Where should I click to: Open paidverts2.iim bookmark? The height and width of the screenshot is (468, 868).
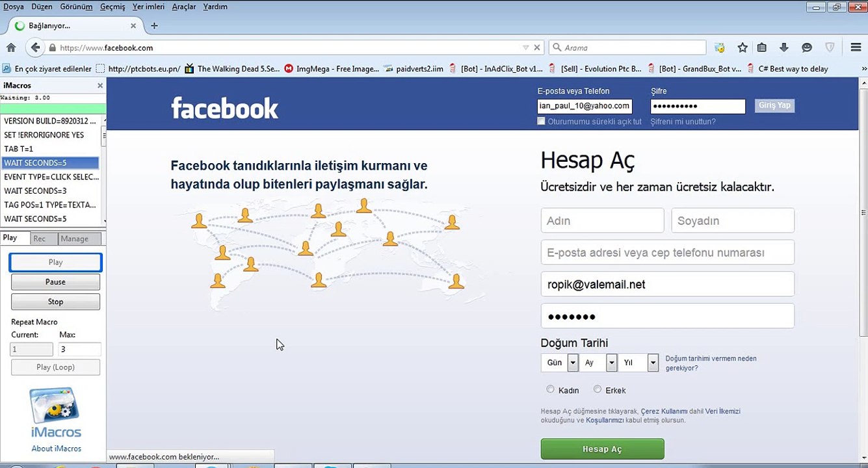414,68
